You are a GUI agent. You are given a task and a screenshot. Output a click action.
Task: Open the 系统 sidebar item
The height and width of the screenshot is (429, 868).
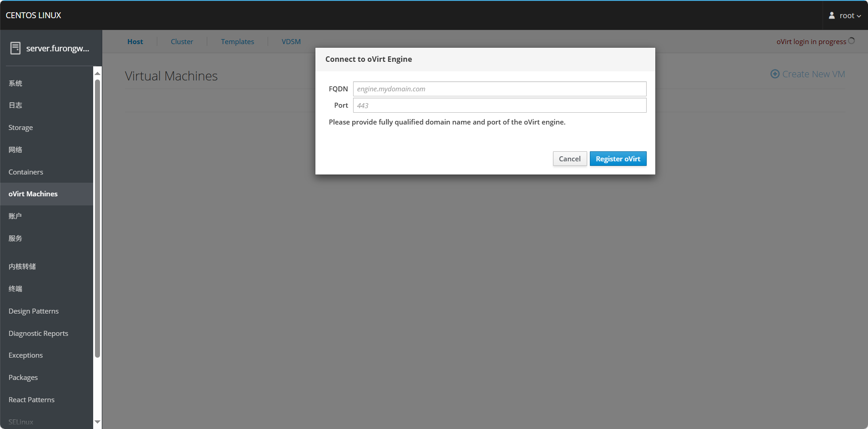[x=46, y=83]
